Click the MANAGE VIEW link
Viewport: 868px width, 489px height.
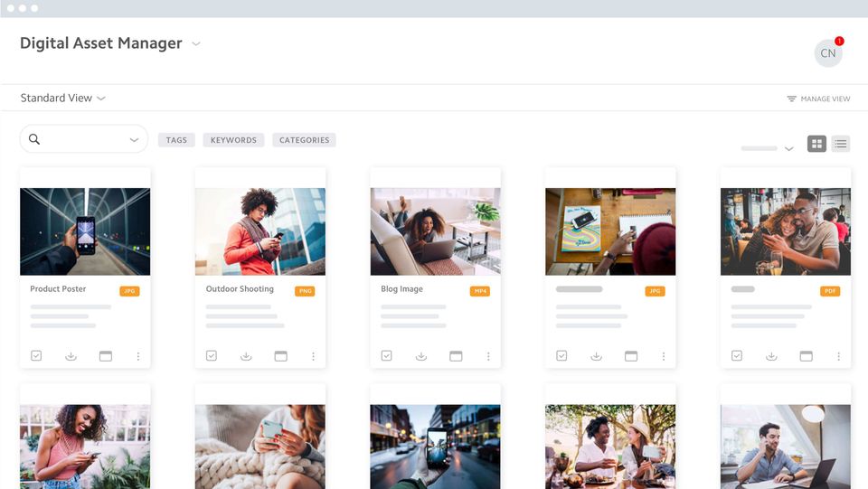coord(818,99)
